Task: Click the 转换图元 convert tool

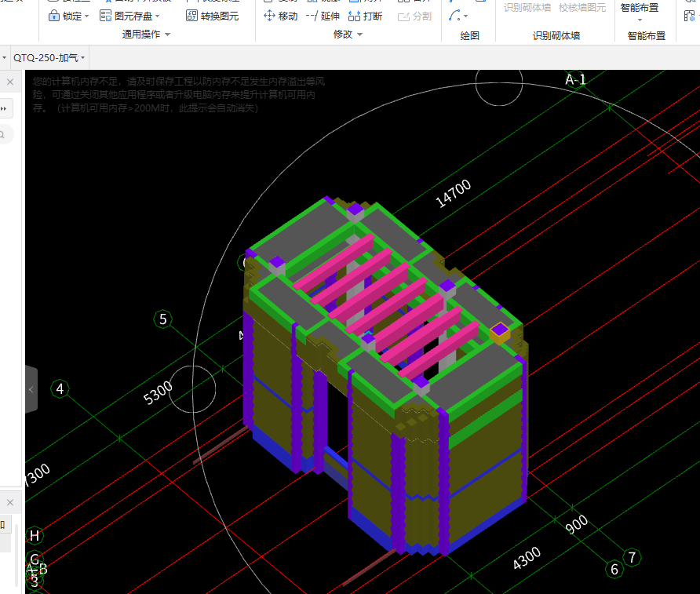Action: [212, 16]
